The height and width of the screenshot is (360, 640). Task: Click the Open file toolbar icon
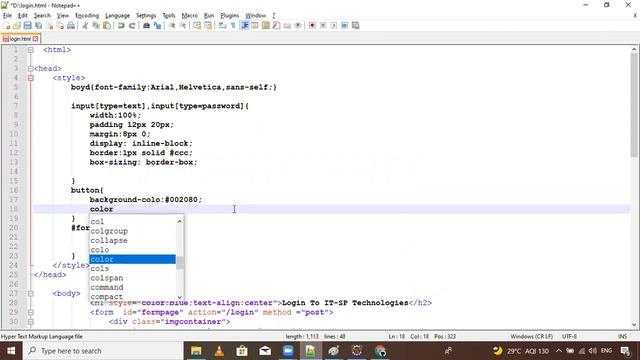(17, 25)
